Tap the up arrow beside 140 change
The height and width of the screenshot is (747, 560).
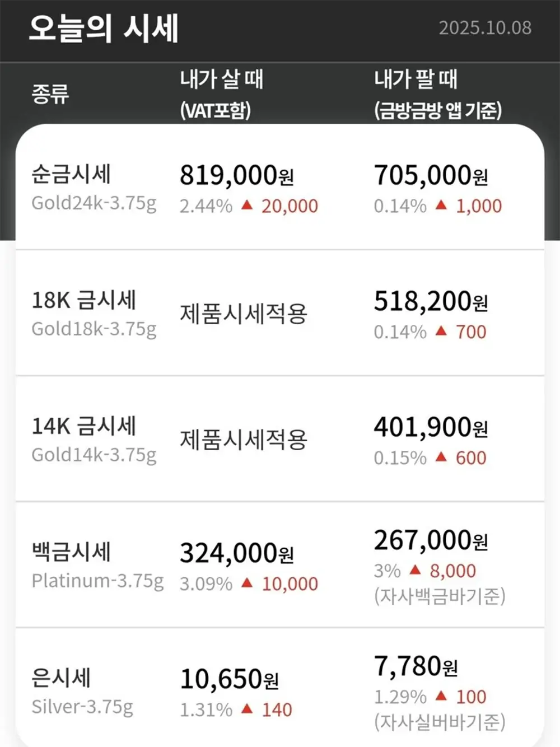[247, 709]
